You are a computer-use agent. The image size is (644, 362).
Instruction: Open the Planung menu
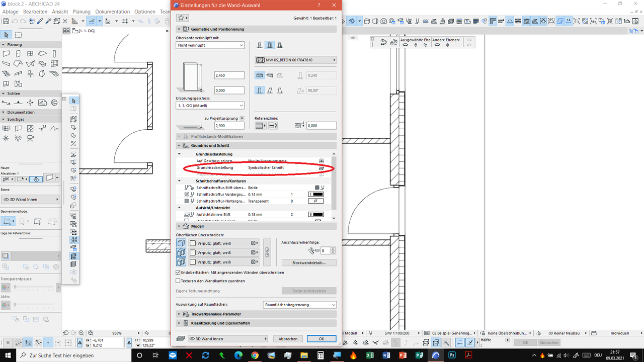pyautogui.click(x=82, y=12)
